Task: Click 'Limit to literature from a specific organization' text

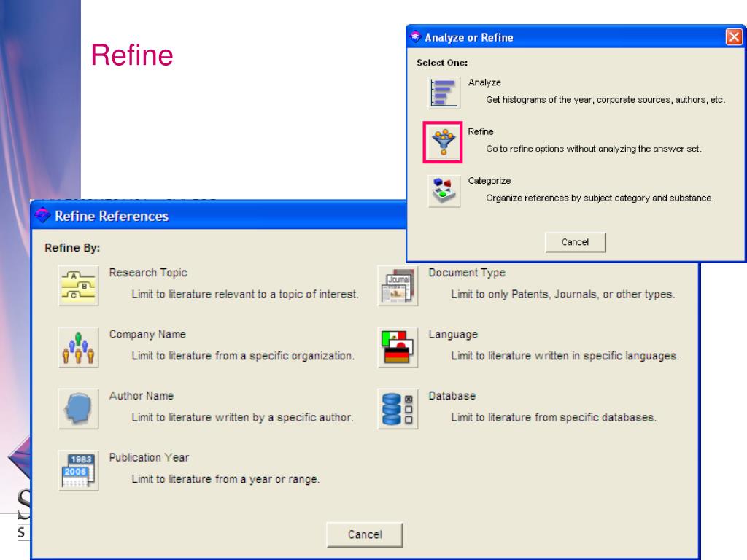Action: pyautogui.click(x=243, y=356)
